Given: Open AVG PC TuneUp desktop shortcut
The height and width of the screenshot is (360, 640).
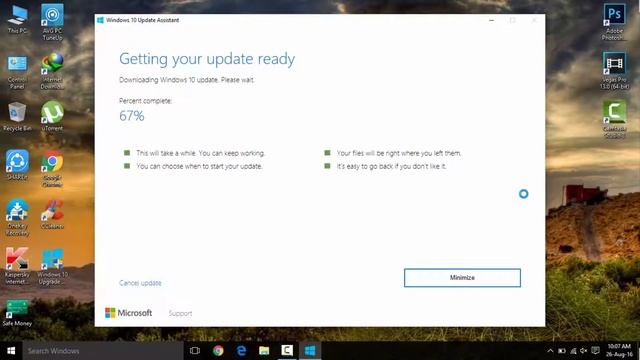Looking at the screenshot, I should coord(52,22).
